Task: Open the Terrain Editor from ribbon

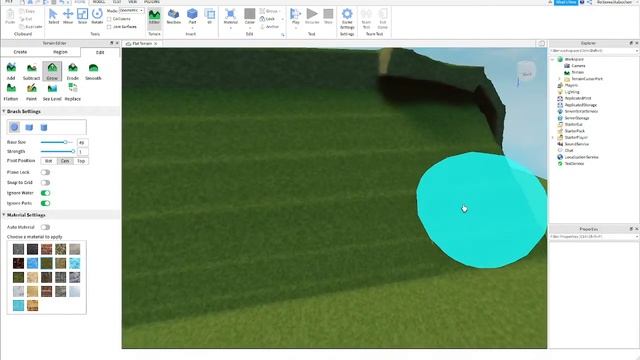Action: pos(154,17)
